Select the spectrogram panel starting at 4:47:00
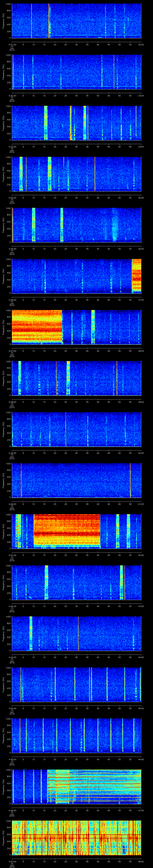This screenshot has height=868, width=153. pos(77,838)
